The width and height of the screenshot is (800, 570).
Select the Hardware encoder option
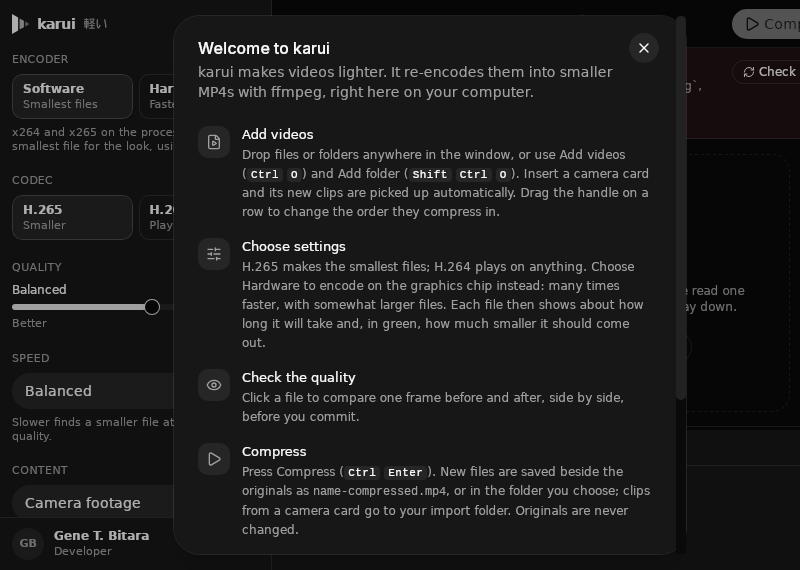click(x=157, y=96)
